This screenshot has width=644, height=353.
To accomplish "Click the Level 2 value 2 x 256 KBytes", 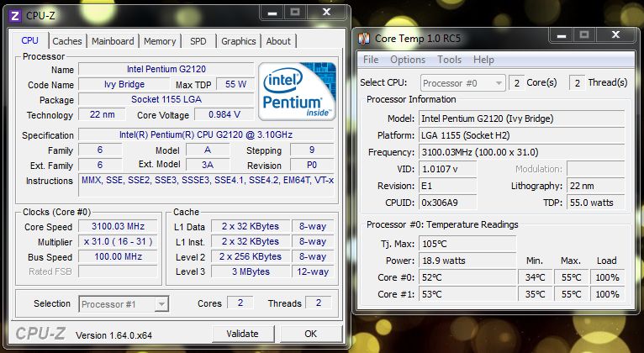I will click(x=251, y=256).
